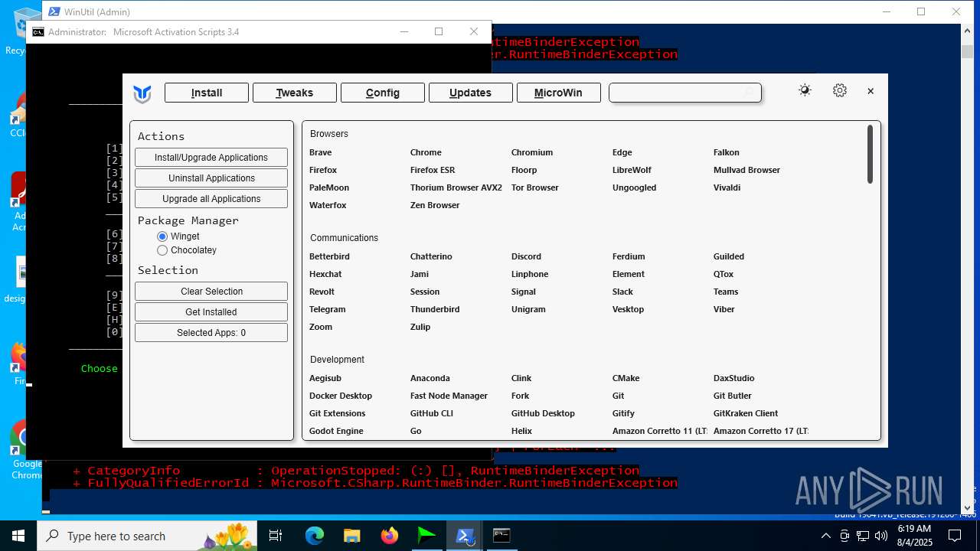Click the WinUtil logo icon
Screen dimensions: 980x551
[x=142, y=93]
